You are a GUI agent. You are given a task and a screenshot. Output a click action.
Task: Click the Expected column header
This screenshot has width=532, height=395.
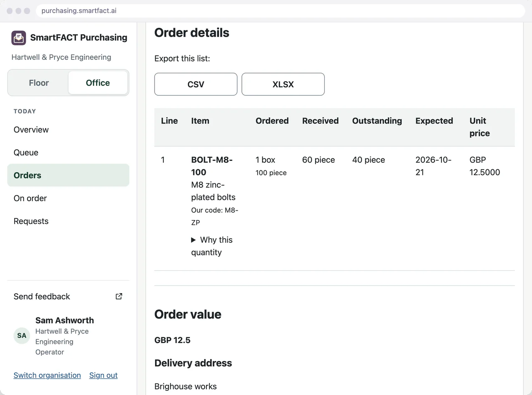pos(434,121)
